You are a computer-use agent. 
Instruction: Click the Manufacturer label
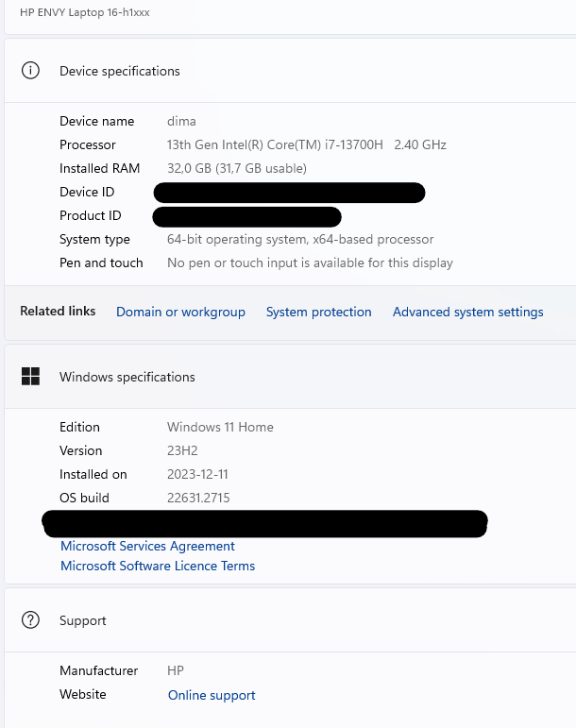pos(98,670)
